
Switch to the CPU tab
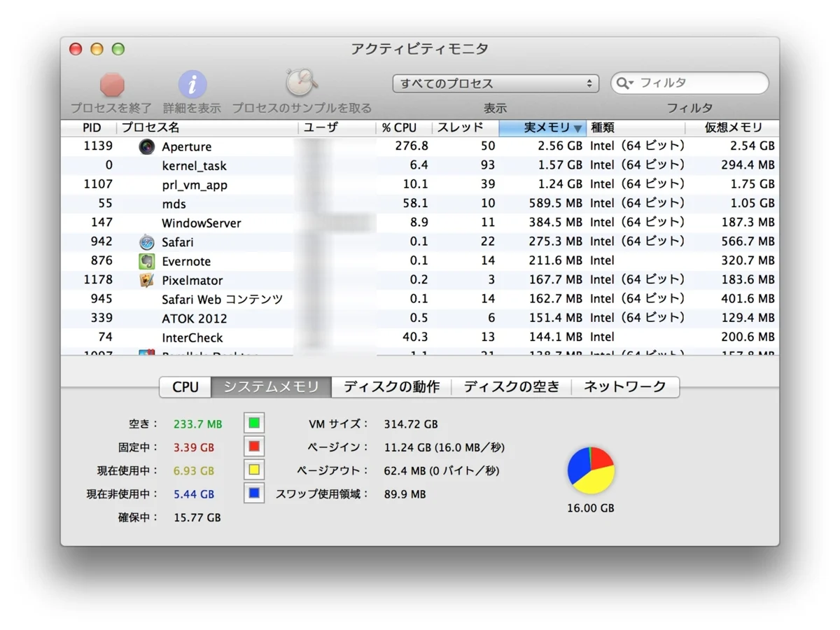pos(185,387)
